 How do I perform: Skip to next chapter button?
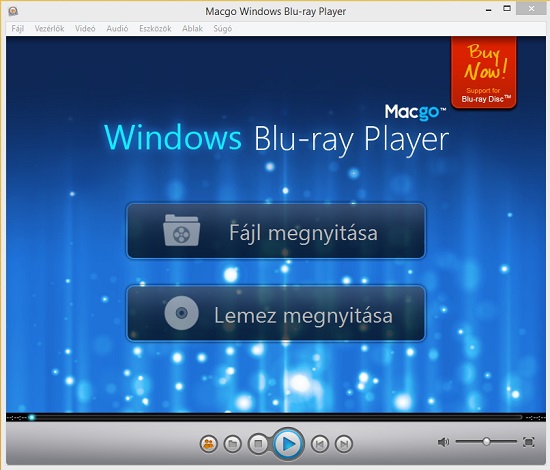click(344, 444)
